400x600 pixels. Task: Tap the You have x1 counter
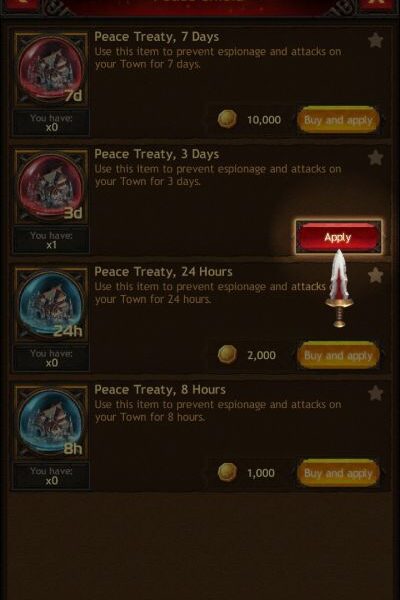[51, 240]
